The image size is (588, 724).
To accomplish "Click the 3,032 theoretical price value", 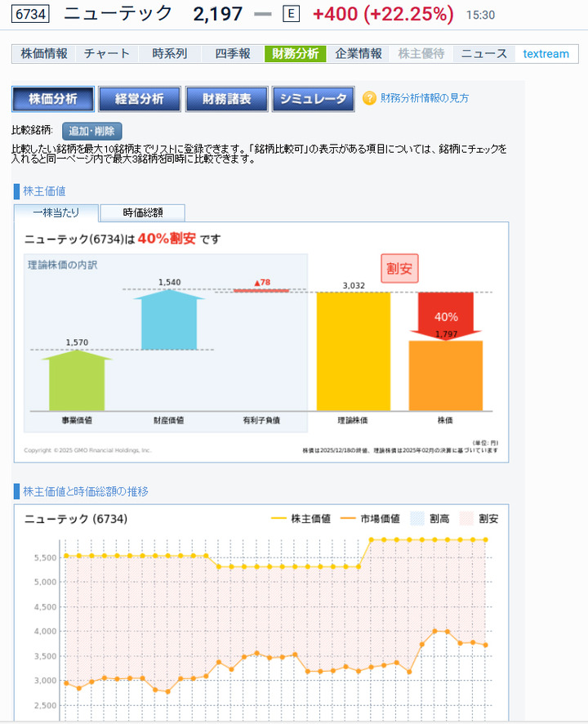I will click(x=354, y=286).
